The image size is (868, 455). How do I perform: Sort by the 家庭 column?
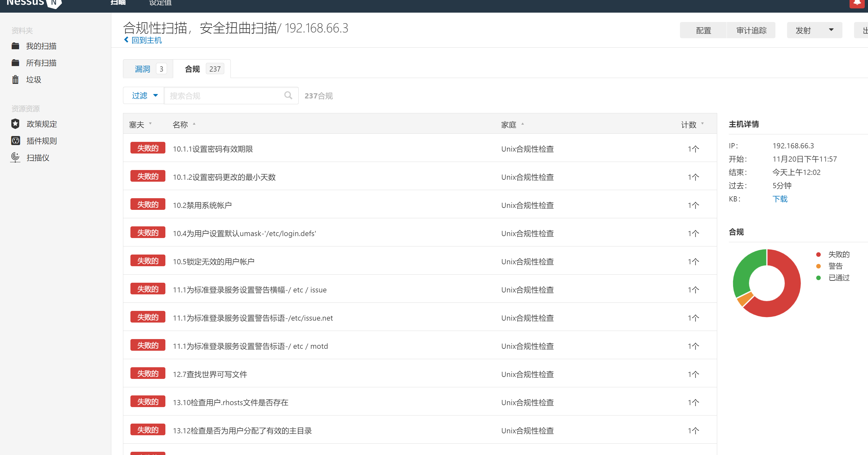point(513,124)
